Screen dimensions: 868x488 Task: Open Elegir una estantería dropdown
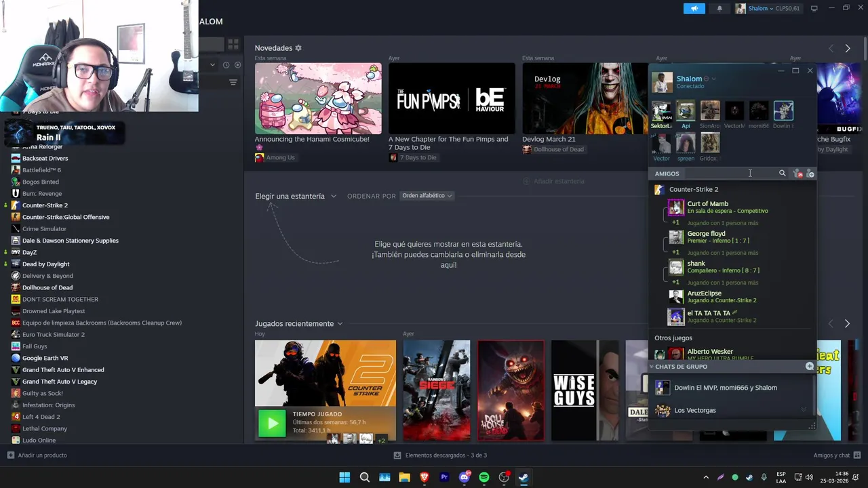(x=296, y=196)
